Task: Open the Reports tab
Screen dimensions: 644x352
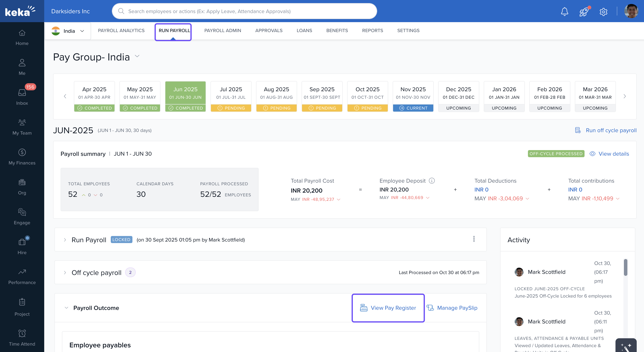Action: point(372,31)
